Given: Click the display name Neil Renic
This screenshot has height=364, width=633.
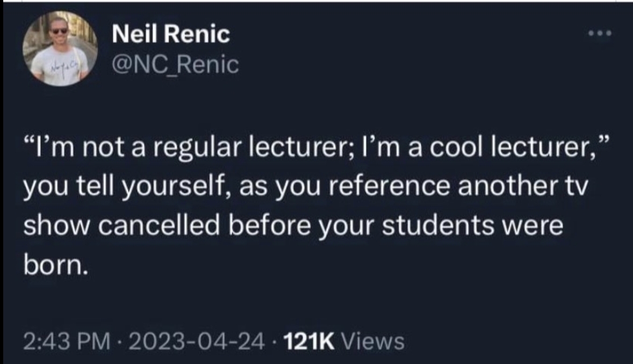Looking at the screenshot, I should pyautogui.click(x=171, y=33).
